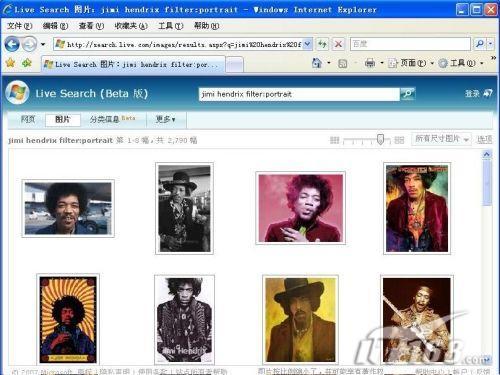Click the Baidu toolbar search box

point(410,44)
